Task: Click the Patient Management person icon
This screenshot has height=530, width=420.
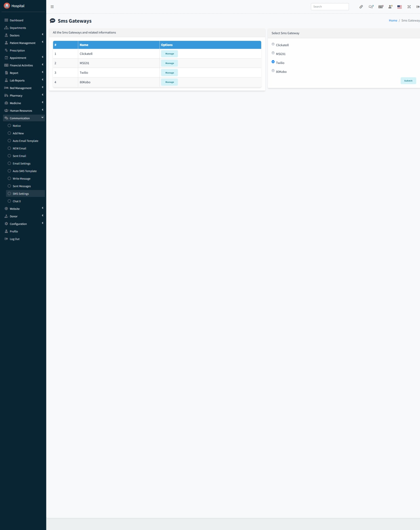Action: [x=6, y=43]
